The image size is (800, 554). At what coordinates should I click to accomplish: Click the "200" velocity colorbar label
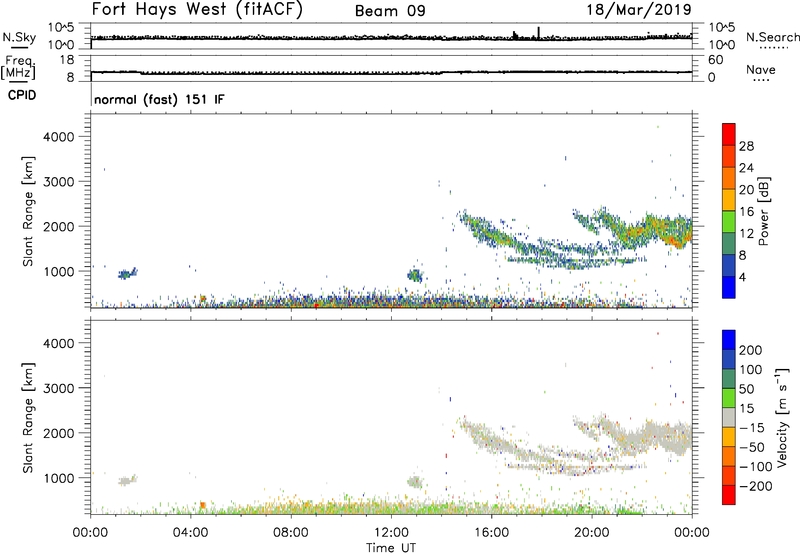[x=751, y=350]
